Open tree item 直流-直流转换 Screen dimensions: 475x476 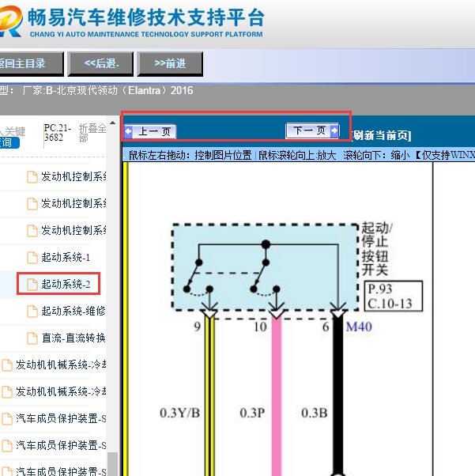pos(74,338)
